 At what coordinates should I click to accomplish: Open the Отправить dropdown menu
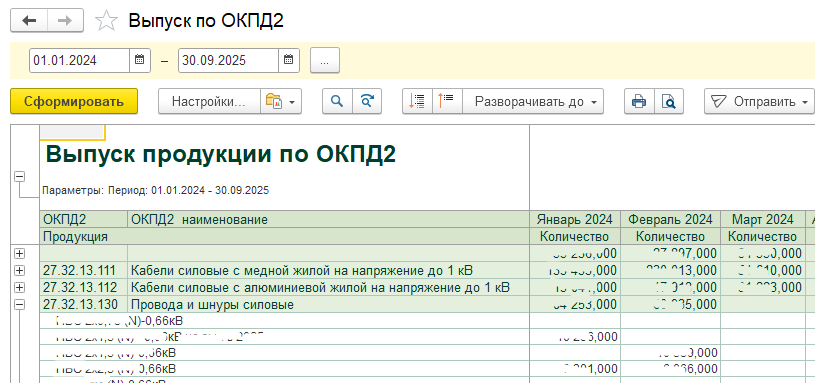pyautogui.click(x=759, y=101)
